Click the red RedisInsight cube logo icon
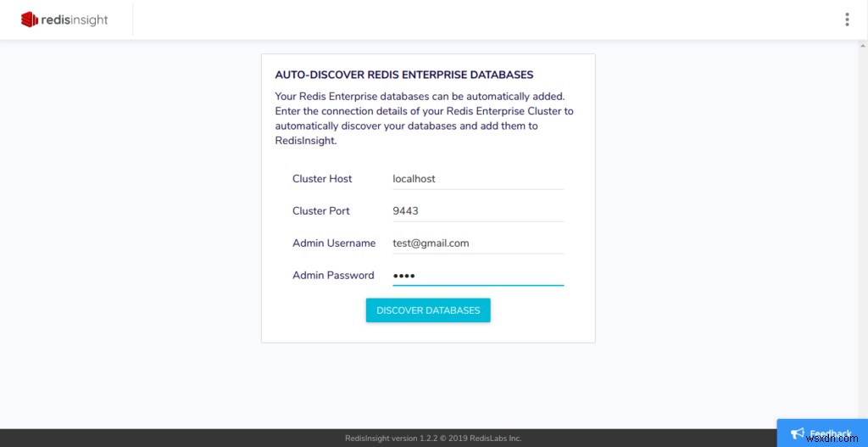Screen dimensions: 868x447 point(31,19)
